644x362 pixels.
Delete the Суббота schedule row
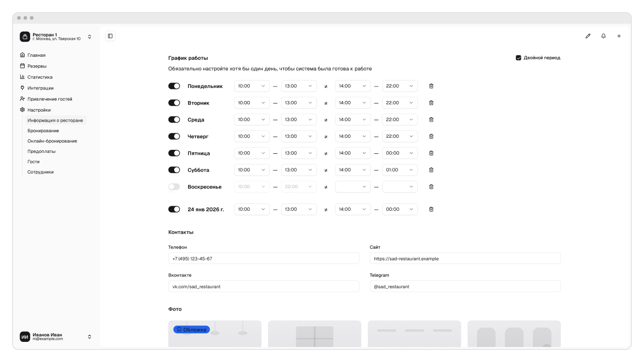(431, 170)
